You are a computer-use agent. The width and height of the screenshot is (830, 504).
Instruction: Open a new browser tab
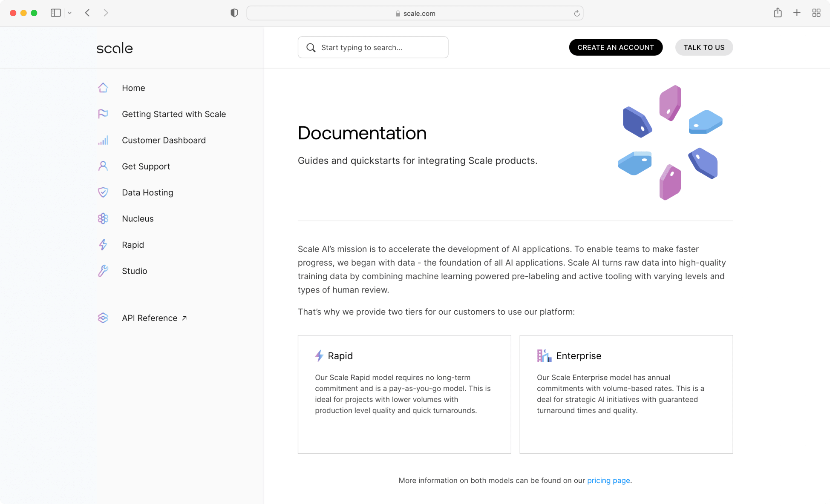(x=797, y=13)
